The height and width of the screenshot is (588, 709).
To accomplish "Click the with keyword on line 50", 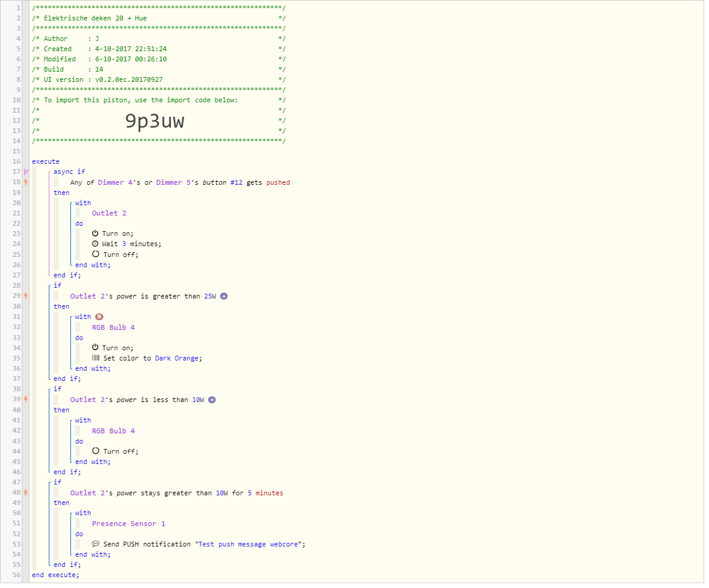I will click(83, 513).
